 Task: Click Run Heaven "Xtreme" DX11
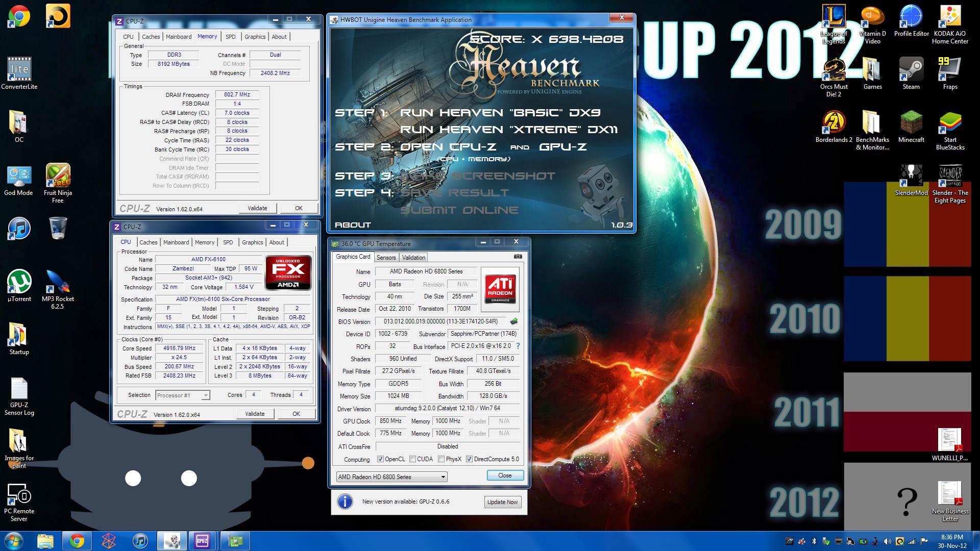509,130
